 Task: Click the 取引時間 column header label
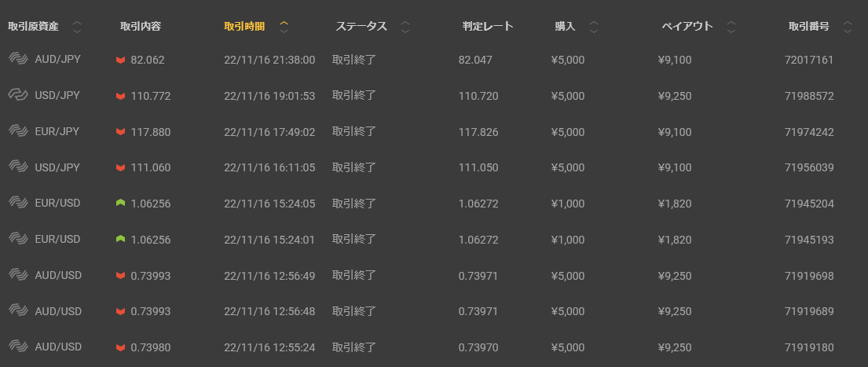click(x=244, y=27)
